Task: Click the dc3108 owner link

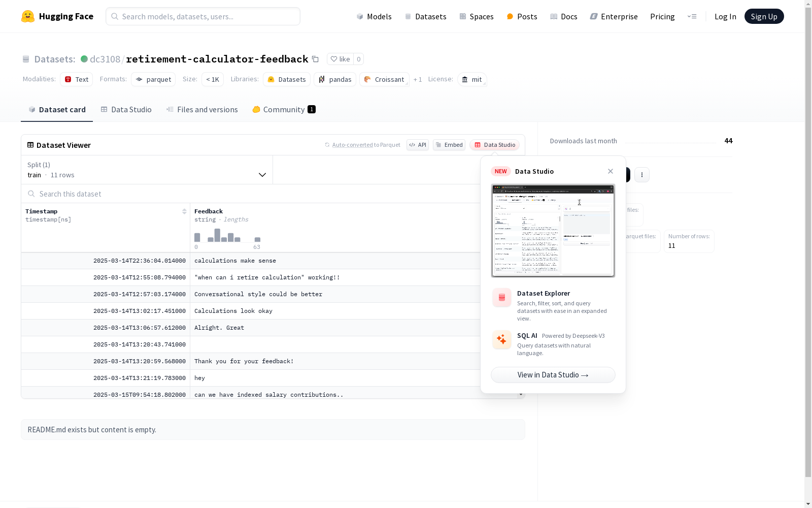Action: click(105, 59)
